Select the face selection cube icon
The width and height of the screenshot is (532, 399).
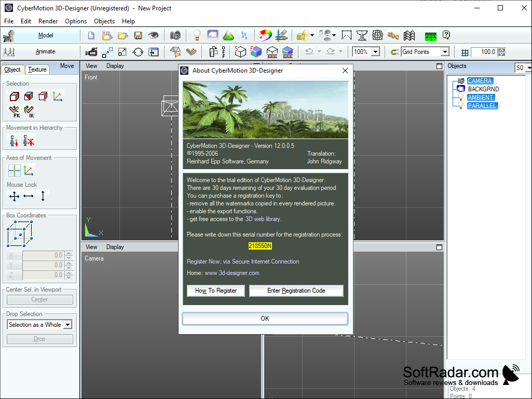29,97
